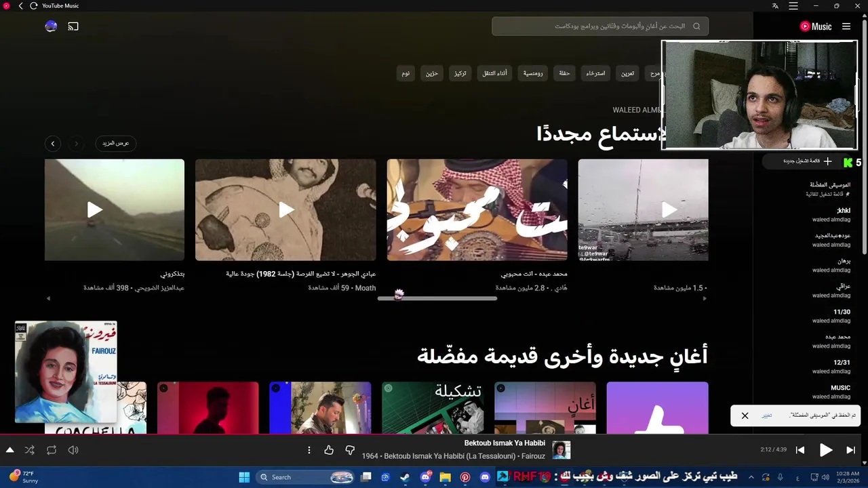Viewport: 868px width, 488px height.
Task: Play the عبادي الجوهر video thumbnail
Action: [285, 210]
